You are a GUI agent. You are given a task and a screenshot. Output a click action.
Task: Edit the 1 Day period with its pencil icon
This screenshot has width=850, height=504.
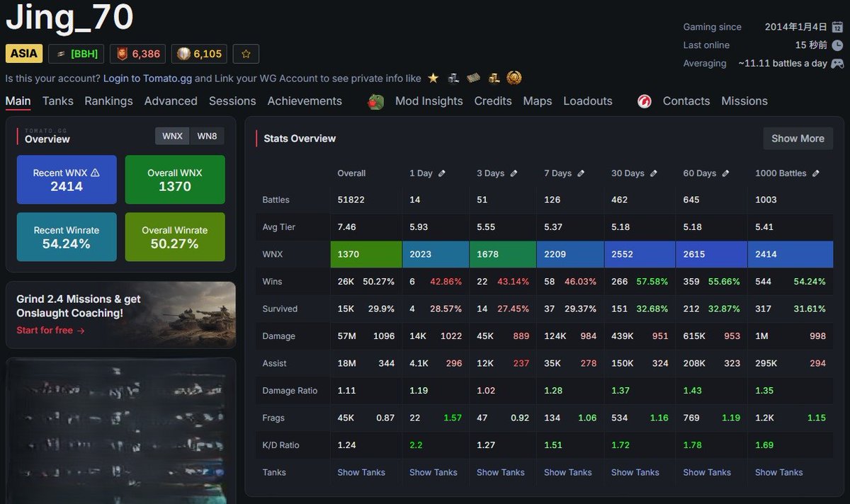point(442,173)
